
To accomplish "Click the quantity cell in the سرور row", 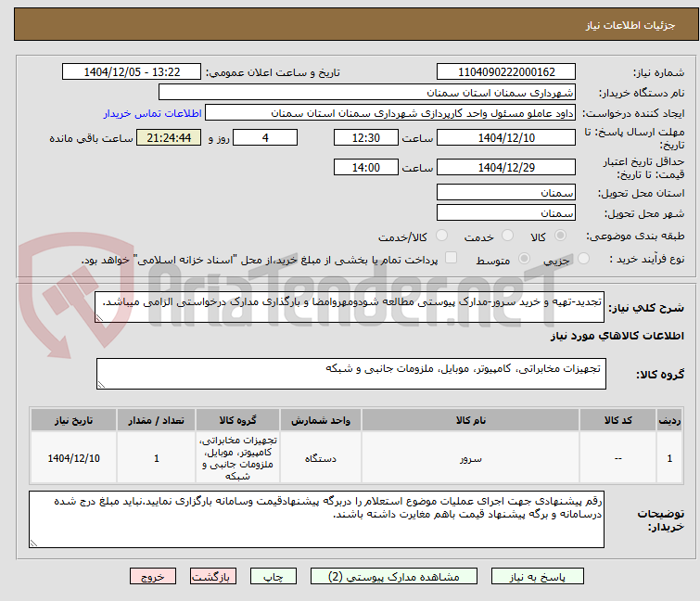I will 157,457.
